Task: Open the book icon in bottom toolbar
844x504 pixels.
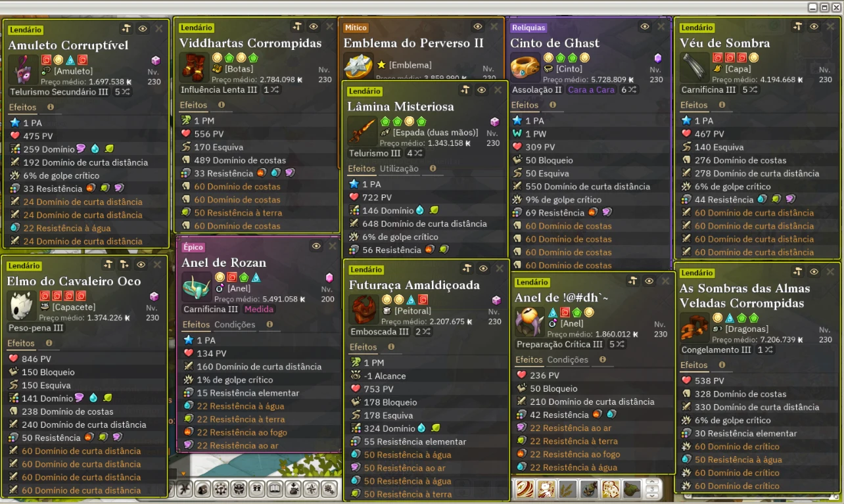Action: click(275, 489)
